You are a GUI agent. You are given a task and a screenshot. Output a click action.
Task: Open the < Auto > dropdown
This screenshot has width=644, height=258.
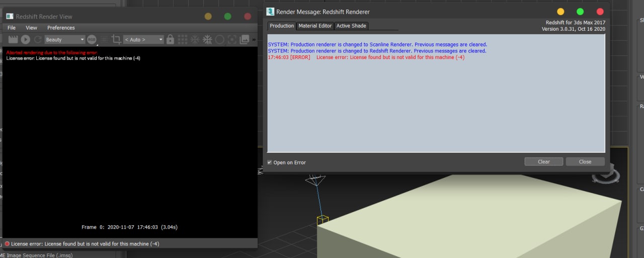144,39
